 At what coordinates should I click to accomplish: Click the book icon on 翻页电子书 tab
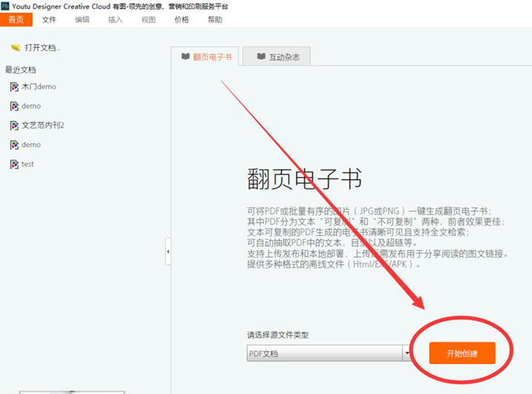click(x=185, y=57)
